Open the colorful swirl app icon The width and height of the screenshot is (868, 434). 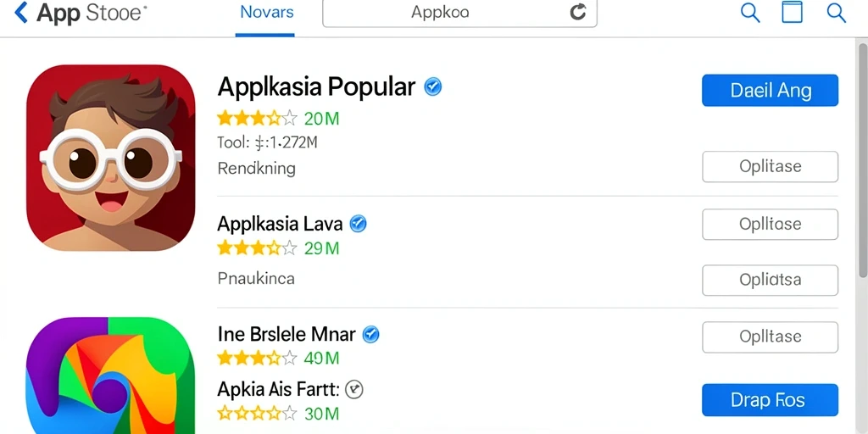click(x=111, y=376)
